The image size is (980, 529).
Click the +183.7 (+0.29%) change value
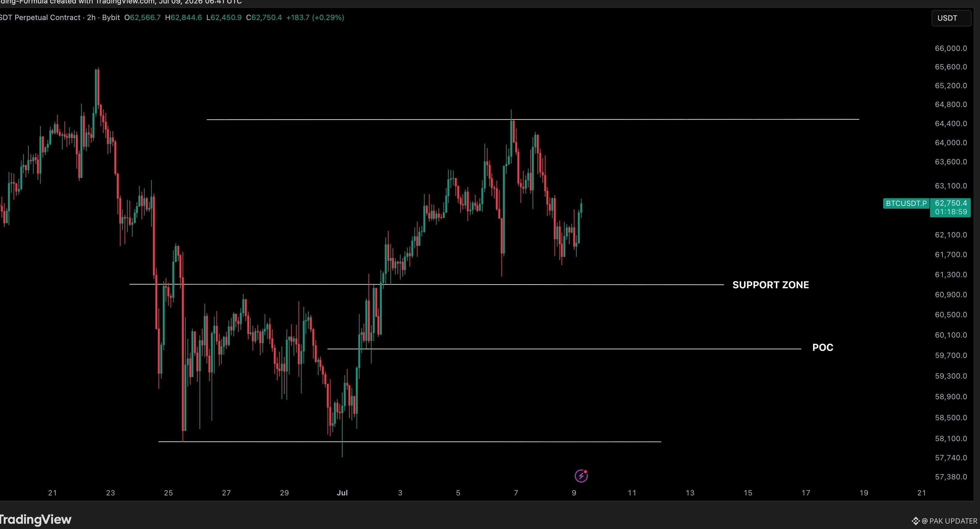tap(315, 18)
